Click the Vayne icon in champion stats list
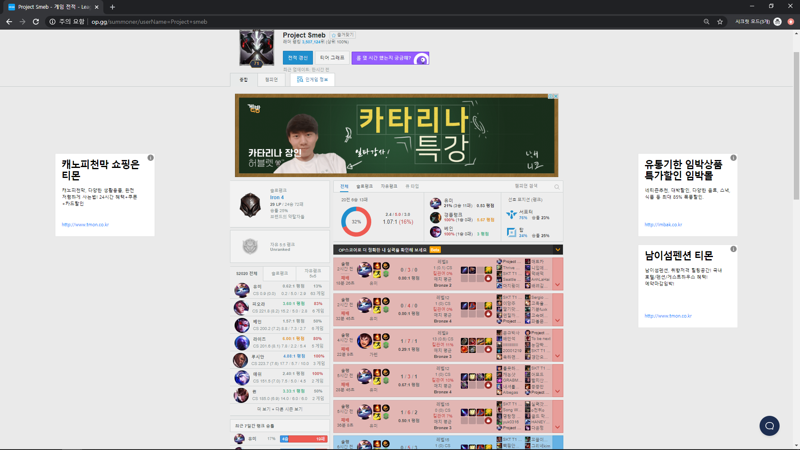The width and height of the screenshot is (800, 450). [x=242, y=325]
